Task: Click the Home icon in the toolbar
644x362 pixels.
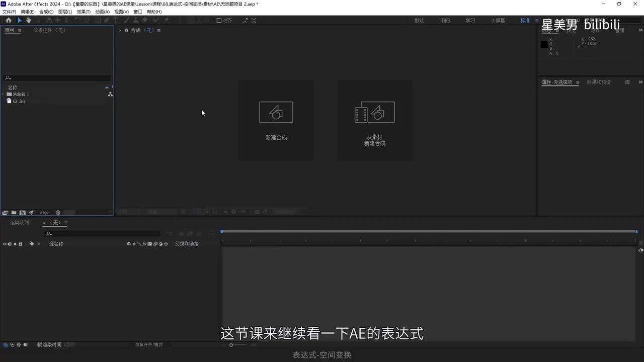Action: click(8, 20)
